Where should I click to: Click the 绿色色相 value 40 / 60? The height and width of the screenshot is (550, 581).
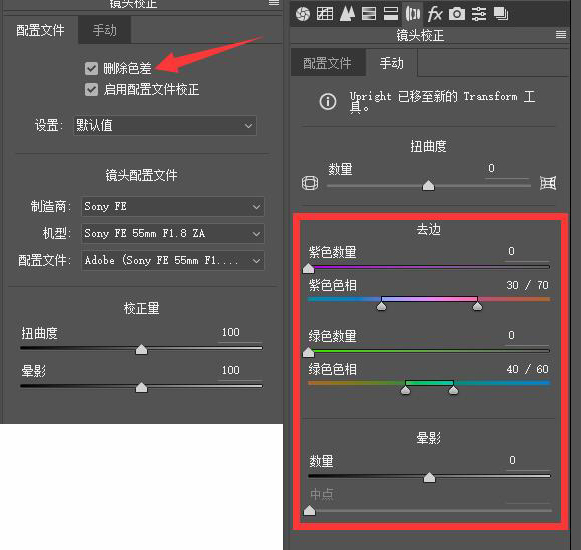[x=527, y=369]
